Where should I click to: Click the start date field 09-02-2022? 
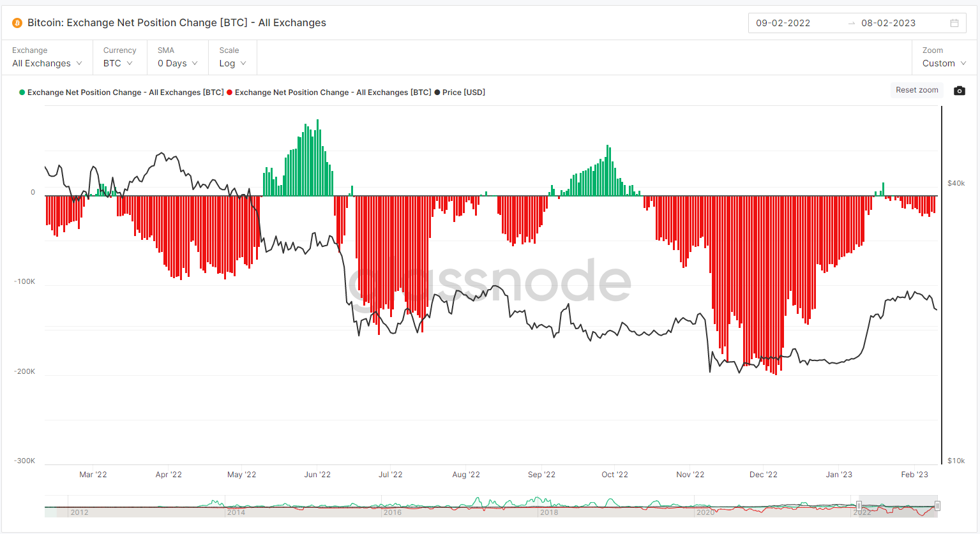coord(783,23)
